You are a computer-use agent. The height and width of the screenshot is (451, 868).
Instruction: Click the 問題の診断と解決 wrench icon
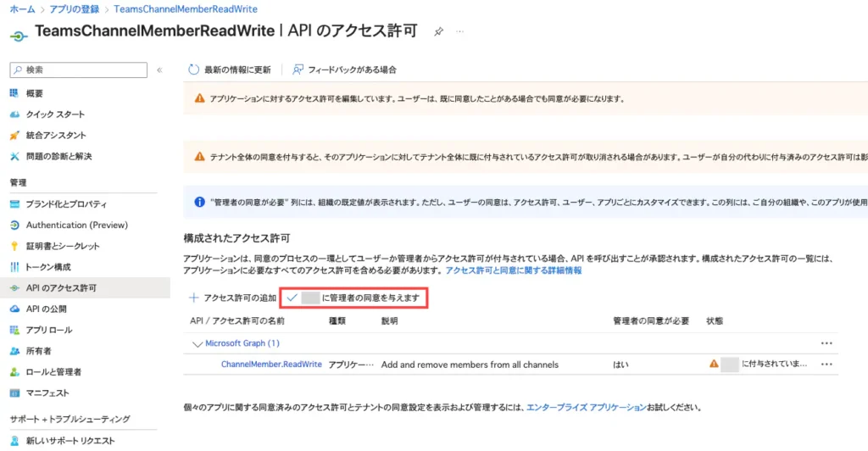pos(14,157)
